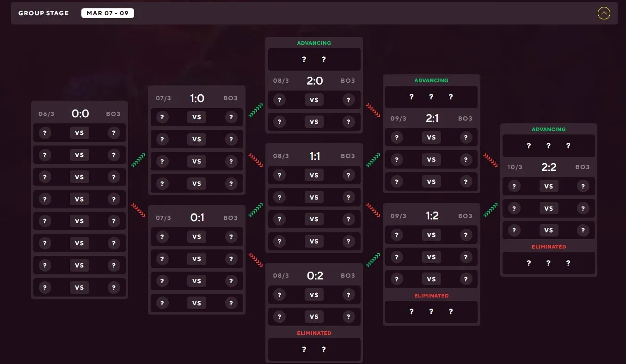Click a question mark icon in the 1:2 bracket
The height and width of the screenshot is (364, 626).
pos(397,235)
